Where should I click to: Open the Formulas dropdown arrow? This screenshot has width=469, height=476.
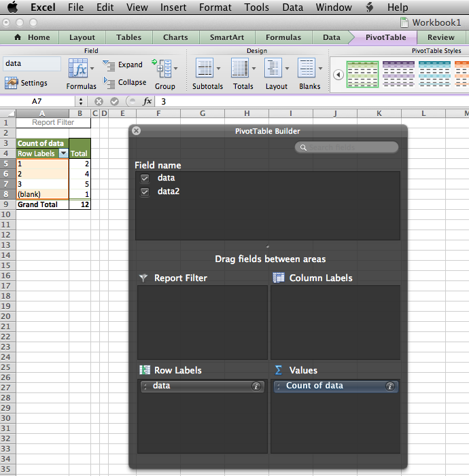92,69
